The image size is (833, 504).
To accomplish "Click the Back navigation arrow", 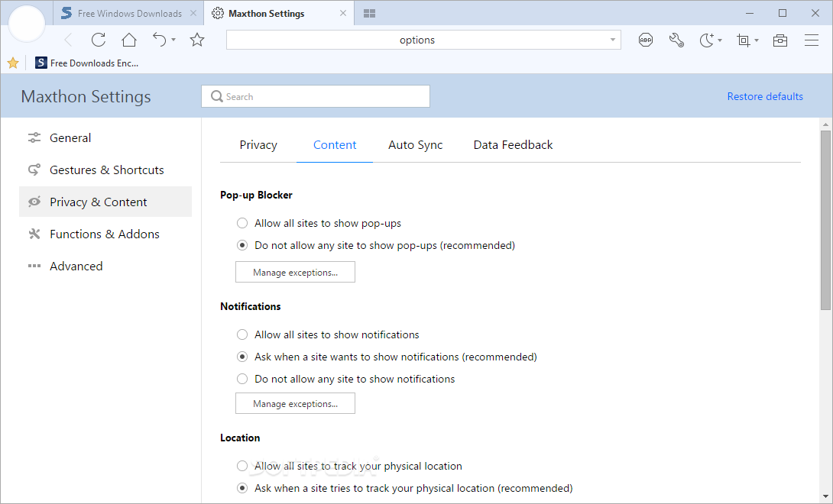I will point(68,40).
